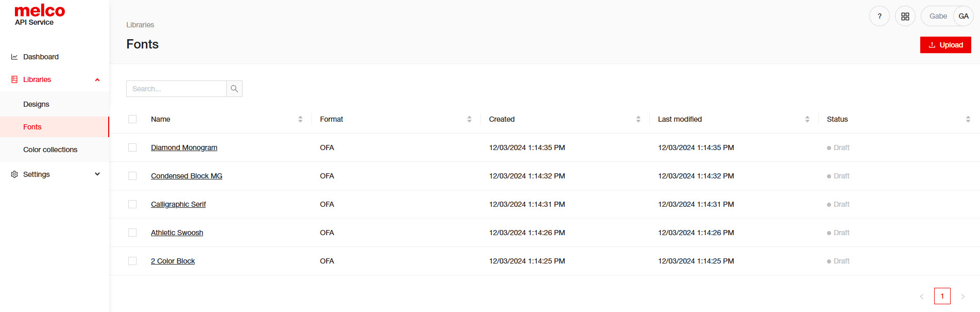This screenshot has height=312, width=980.
Task: Click into the Search input field
Action: pos(176,89)
